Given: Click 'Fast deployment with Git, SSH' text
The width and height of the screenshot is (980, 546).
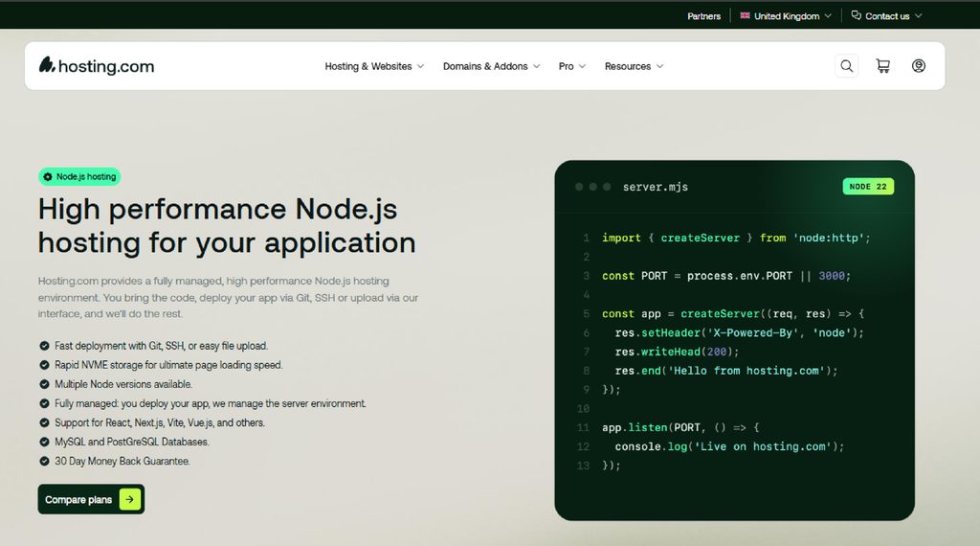Looking at the screenshot, I should 161,346.
